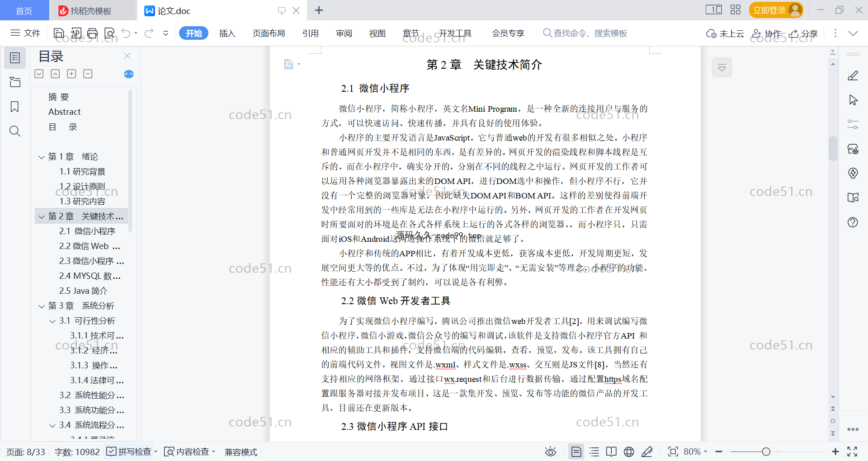This screenshot has height=461, width=868.
Task: Collapse 第3章 系统分析 tree node
Action: point(42,306)
